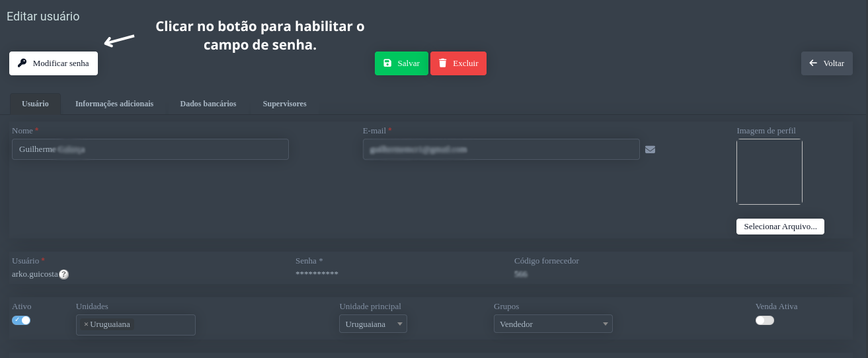The image size is (868, 358).
Task: Remove Uruguaiana tag using the × icon
Action: click(86, 324)
